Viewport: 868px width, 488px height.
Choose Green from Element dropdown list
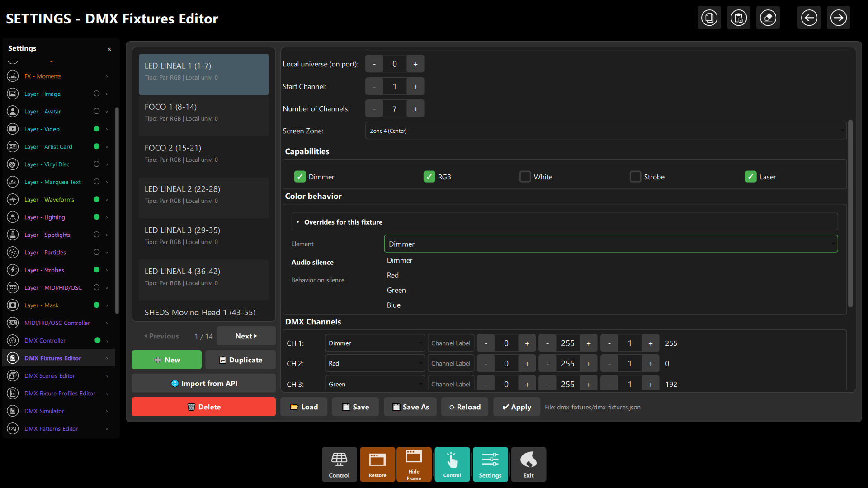[396, 290]
